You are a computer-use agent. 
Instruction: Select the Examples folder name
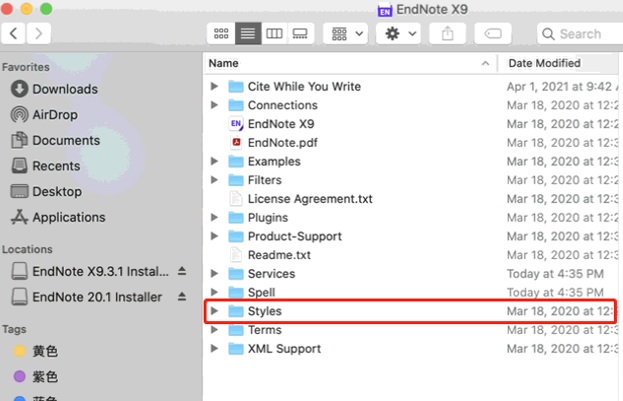tap(274, 161)
